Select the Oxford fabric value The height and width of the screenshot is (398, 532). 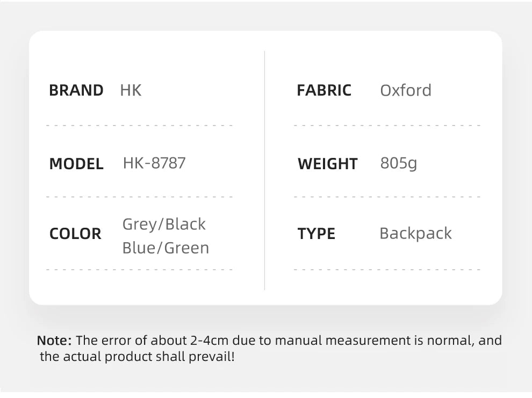click(406, 90)
